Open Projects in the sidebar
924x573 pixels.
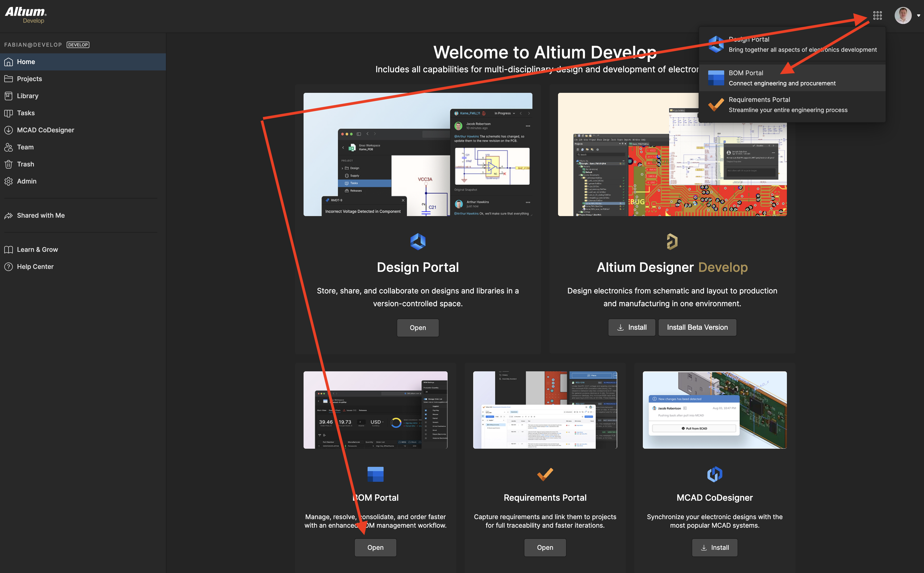[x=83, y=79]
